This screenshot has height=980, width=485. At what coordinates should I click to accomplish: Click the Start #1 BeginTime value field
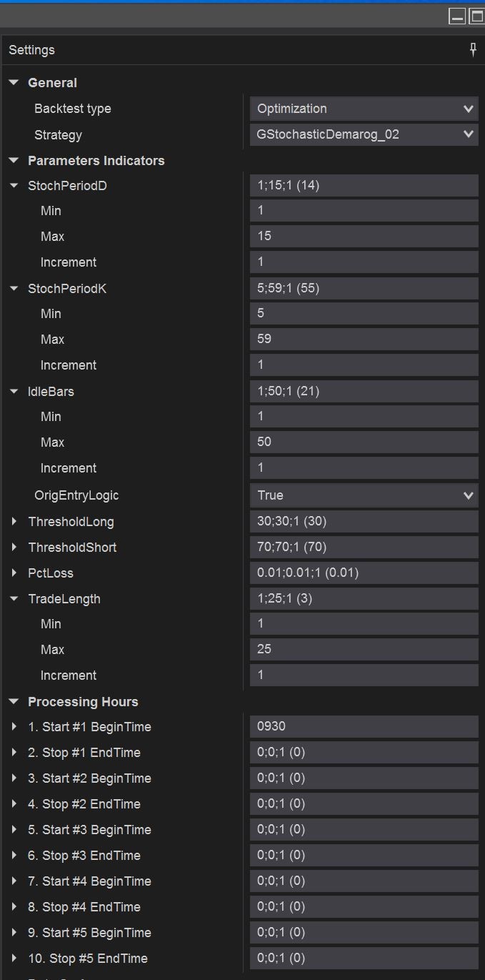(x=364, y=726)
